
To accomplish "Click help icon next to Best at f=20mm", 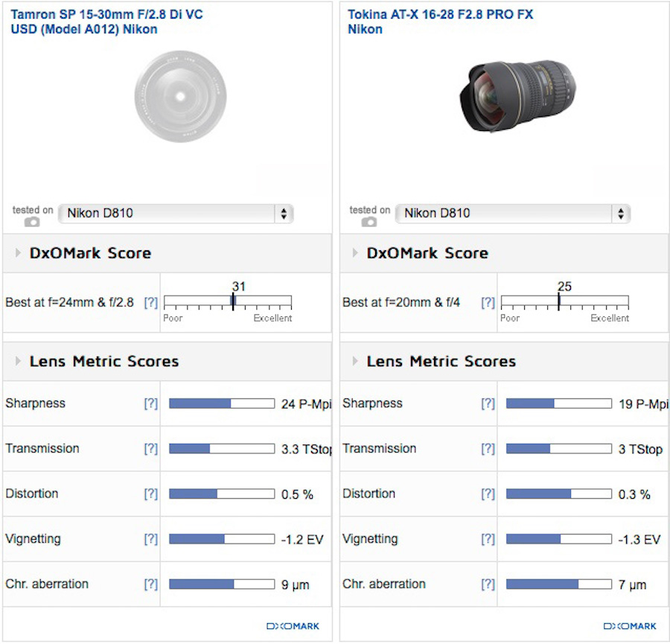I will (488, 302).
